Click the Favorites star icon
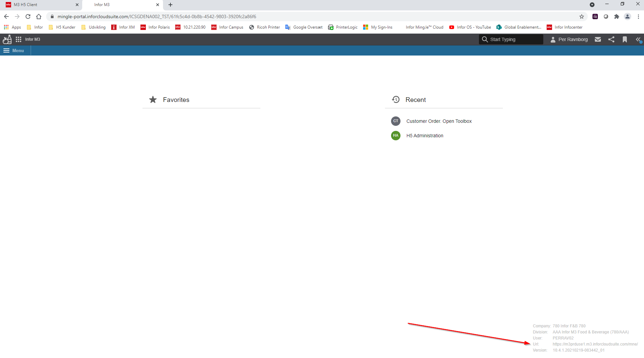Screen dimensions: 644x358 tap(153, 100)
